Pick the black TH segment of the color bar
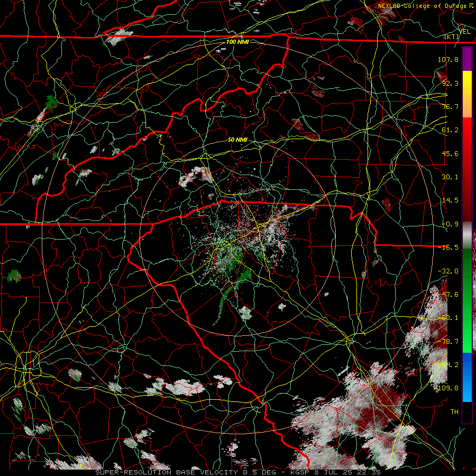This screenshot has height=476, width=476. click(467, 412)
